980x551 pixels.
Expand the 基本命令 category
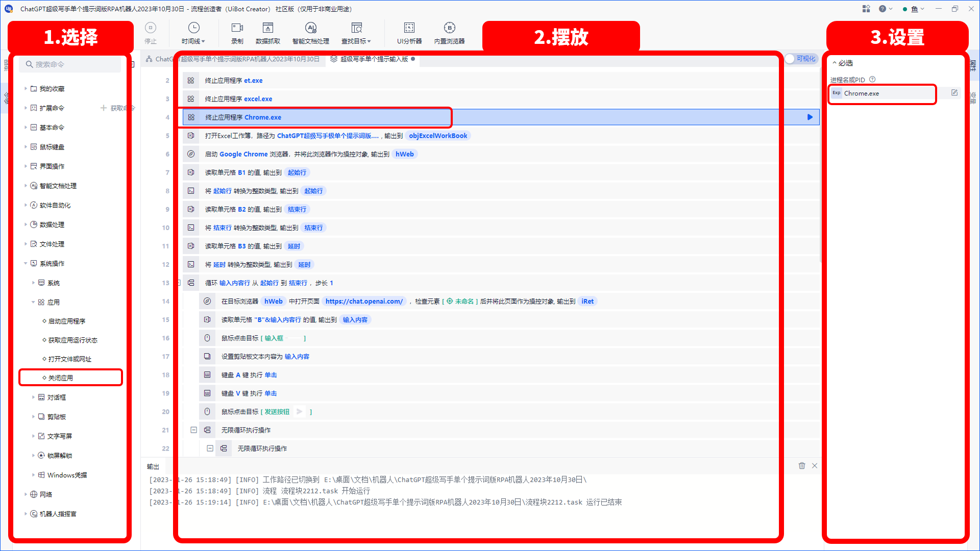[26, 128]
